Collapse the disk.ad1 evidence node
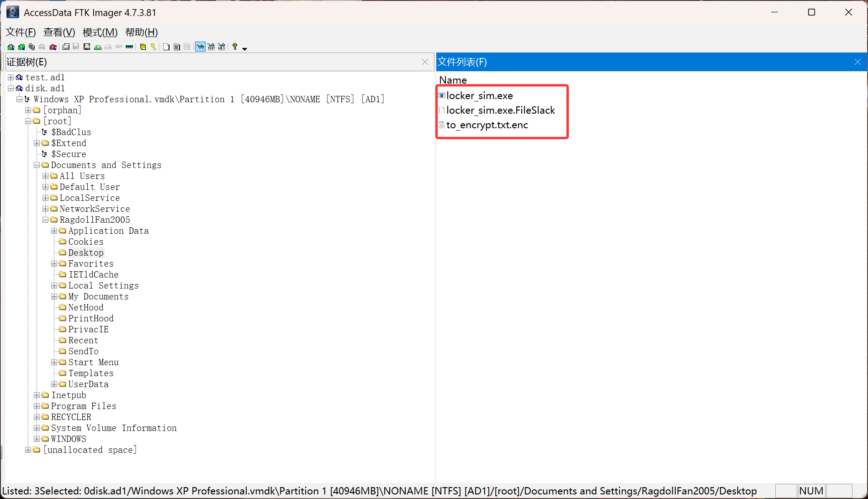The image size is (868, 499). click(11, 89)
